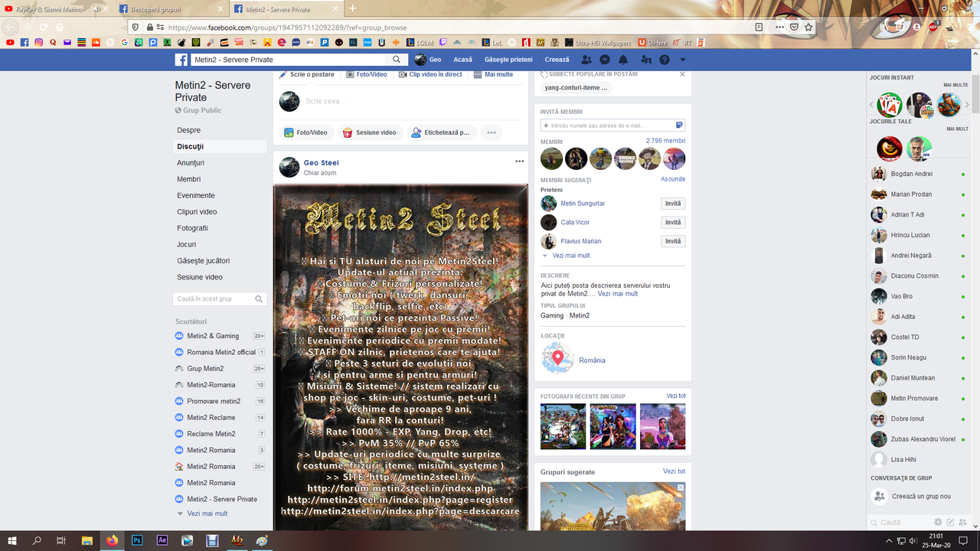Open the first recent group photo thumbnail
This screenshot has width=980, height=551.
click(563, 426)
